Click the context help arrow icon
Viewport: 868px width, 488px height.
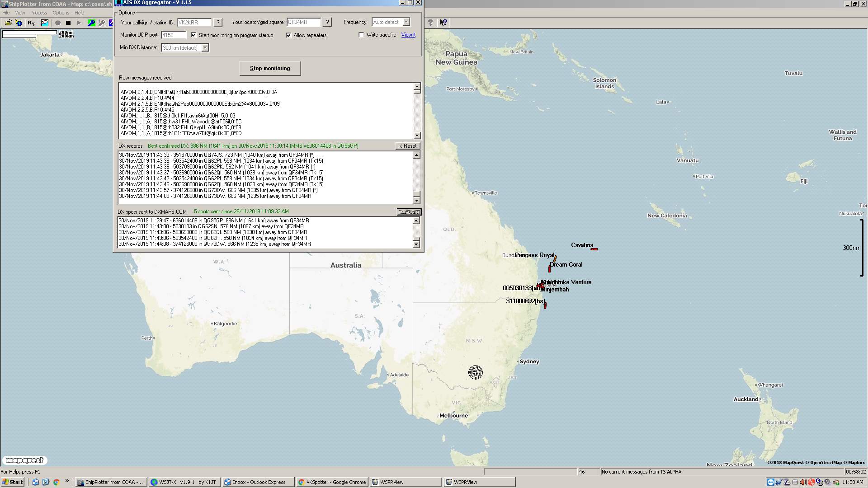coord(443,23)
